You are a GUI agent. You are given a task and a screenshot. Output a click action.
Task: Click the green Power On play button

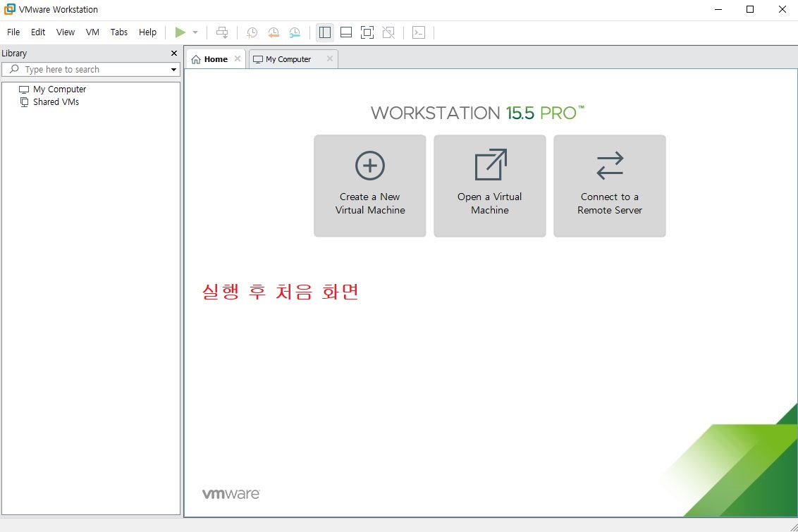pyautogui.click(x=180, y=32)
